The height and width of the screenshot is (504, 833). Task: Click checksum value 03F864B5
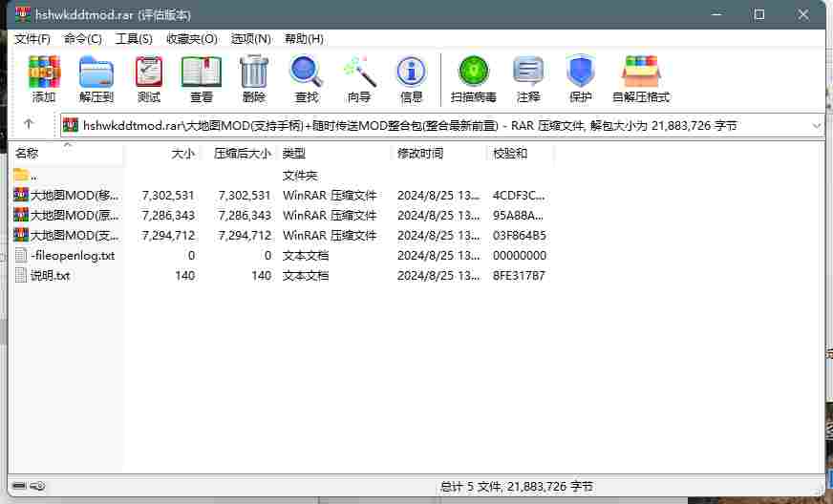pyautogui.click(x=519, y=235)
